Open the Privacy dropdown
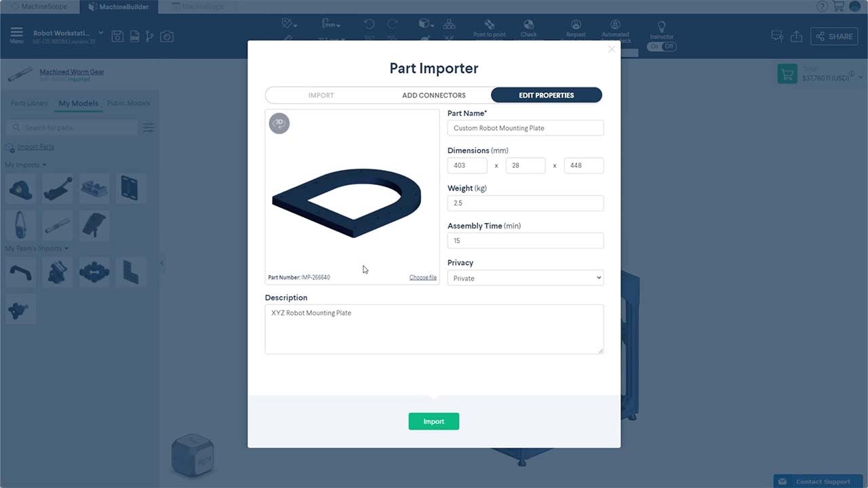 (526, 278)
